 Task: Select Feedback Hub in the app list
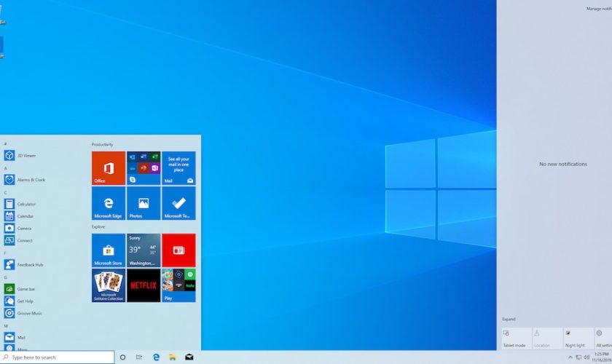(30, 264)
